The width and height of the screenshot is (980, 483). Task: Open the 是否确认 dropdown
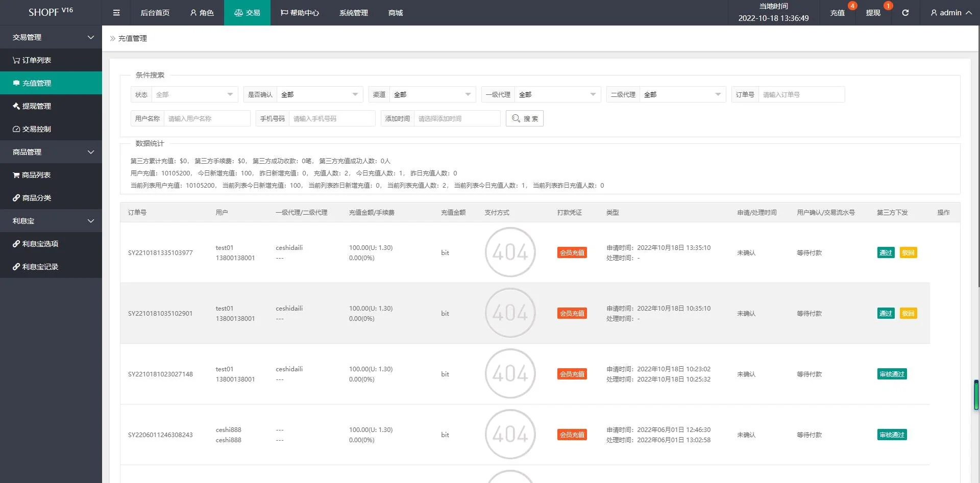coord(319,94)
